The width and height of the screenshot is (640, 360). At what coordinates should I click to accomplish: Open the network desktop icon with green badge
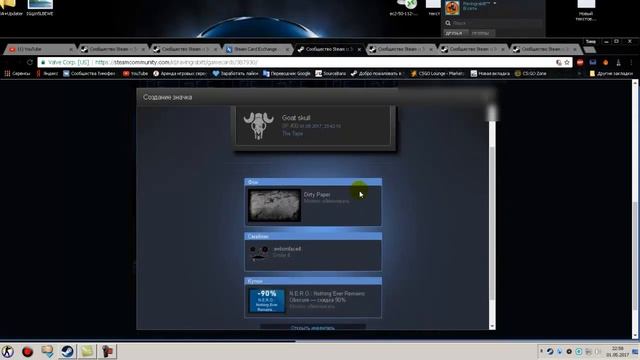(404, 8)
